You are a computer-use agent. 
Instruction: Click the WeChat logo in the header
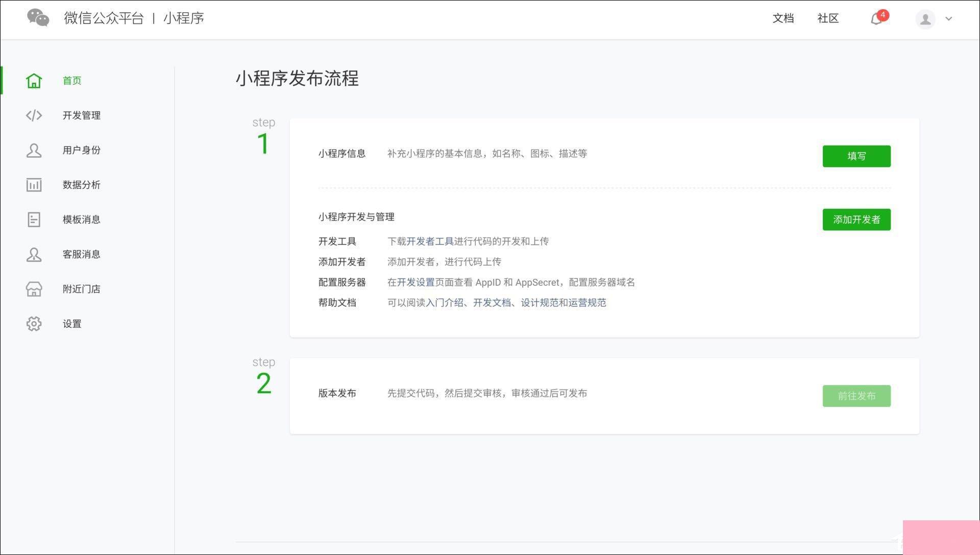(x=38, y=18)
